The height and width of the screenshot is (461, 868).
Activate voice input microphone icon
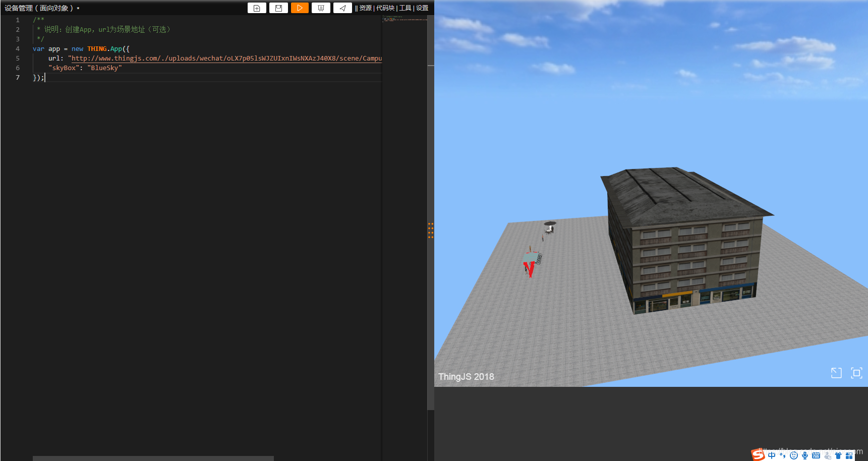click(x=805, y=455)
